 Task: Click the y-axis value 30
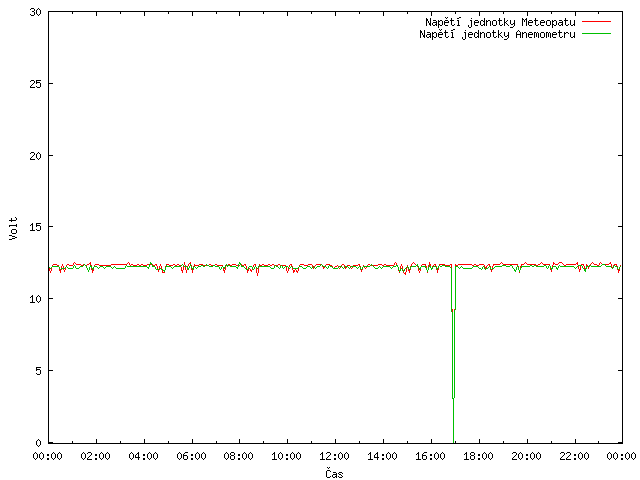(x=36, y=12)
